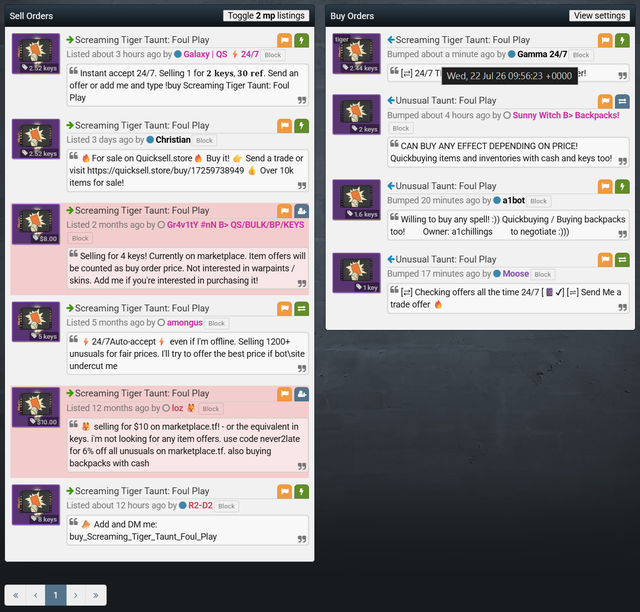Image resolution: width=640 pixels, height=612 pixels.
Task: Click the green instant-trade bolt on Galaxy | QS listing
Action: 302,40
